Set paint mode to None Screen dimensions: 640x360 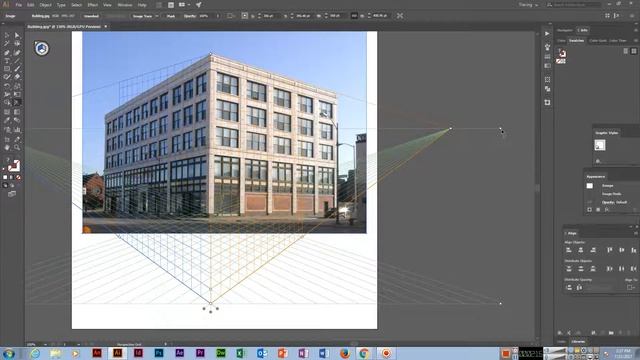[x=18, y=178]
